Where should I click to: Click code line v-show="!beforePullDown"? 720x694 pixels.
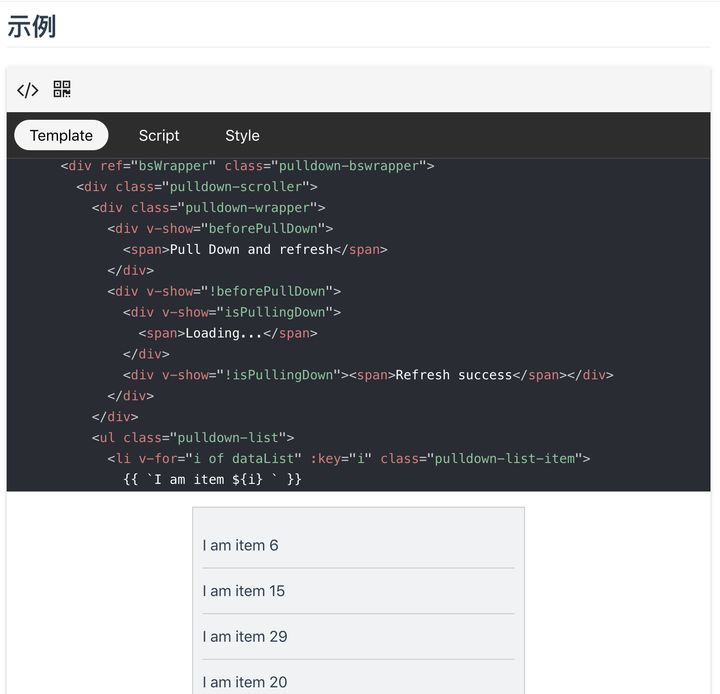[224, 291]
